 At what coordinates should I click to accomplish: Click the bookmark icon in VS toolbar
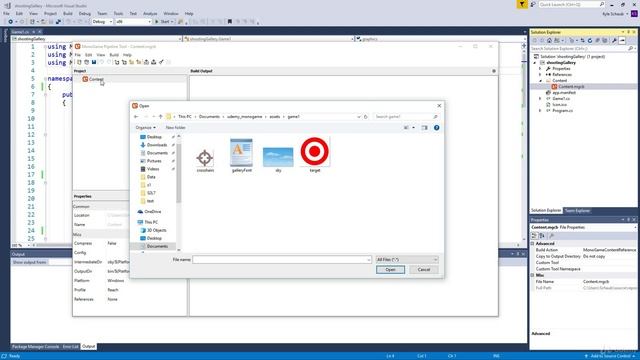(229, 22)
